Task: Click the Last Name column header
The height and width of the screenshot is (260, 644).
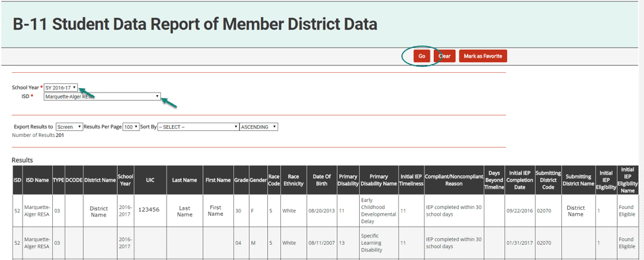Action: [185, 180]
